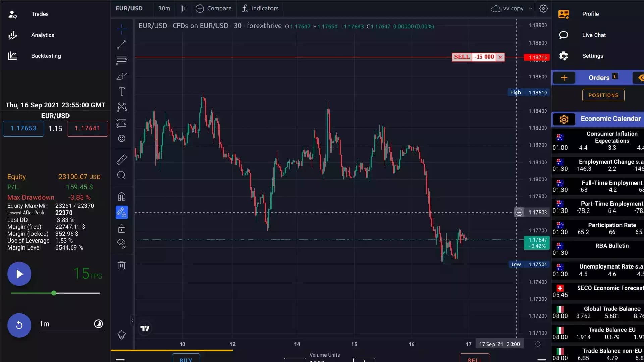Select the XABCD pattern tool

[121, 107]
